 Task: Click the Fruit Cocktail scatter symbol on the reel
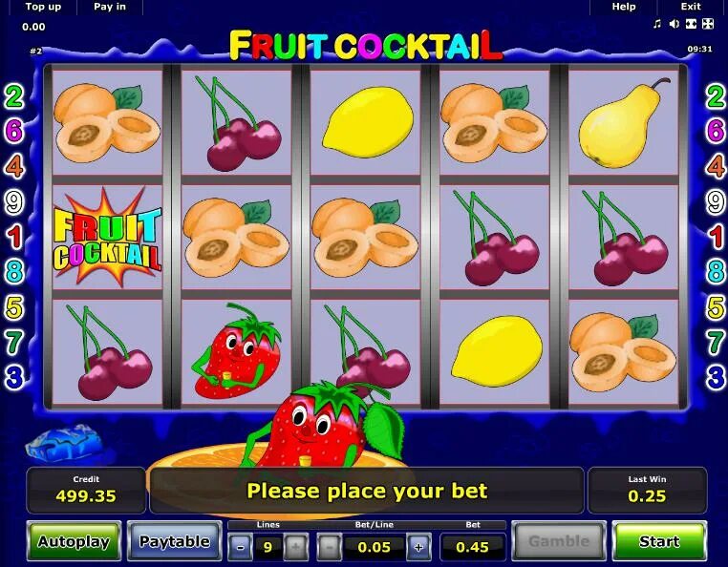(107, 237)
